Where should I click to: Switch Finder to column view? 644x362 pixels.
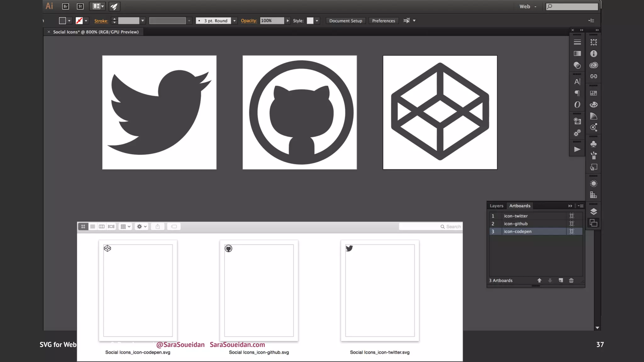point(102,227)
